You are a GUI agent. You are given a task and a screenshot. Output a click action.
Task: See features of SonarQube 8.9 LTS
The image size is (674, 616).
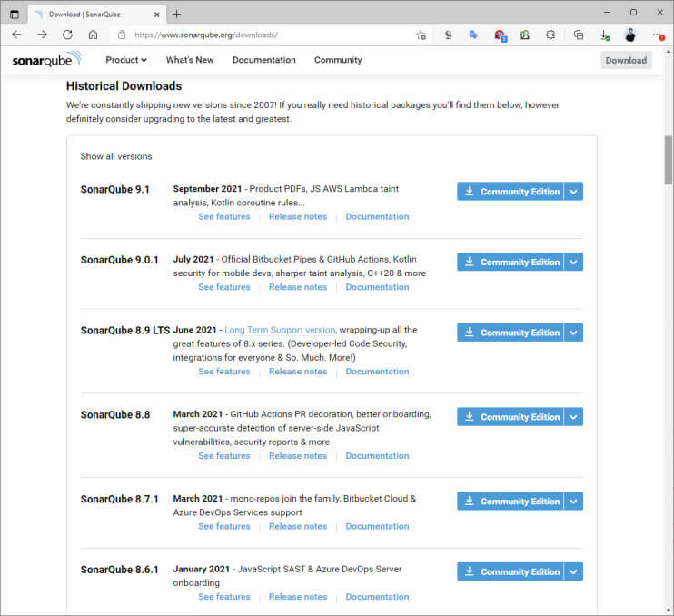point(224,372)
